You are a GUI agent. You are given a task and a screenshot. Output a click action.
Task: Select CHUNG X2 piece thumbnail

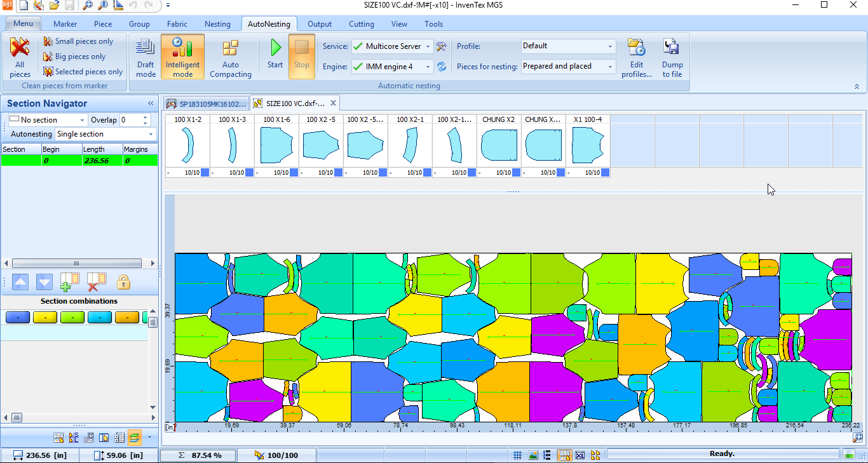(x=499, y=145)
